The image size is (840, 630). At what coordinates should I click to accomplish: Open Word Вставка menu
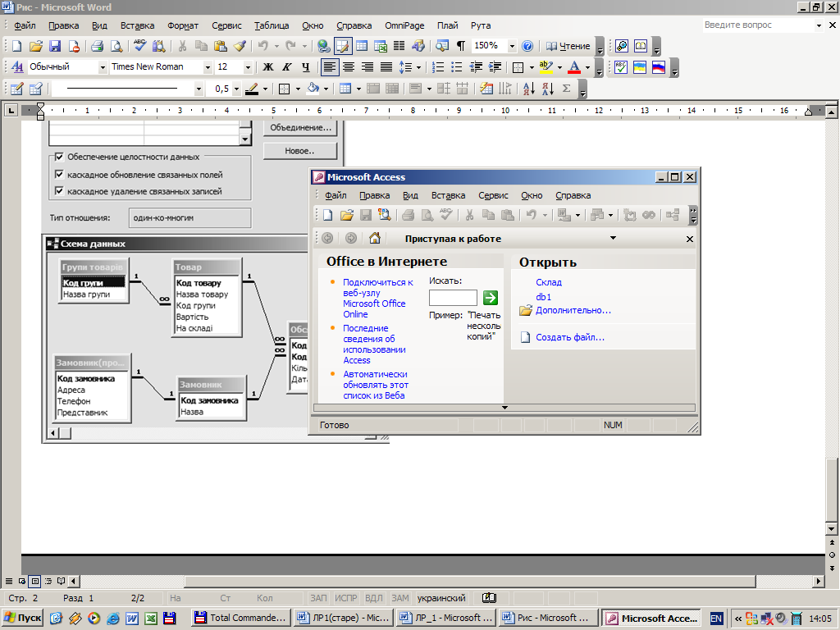(x=137, y=25)
